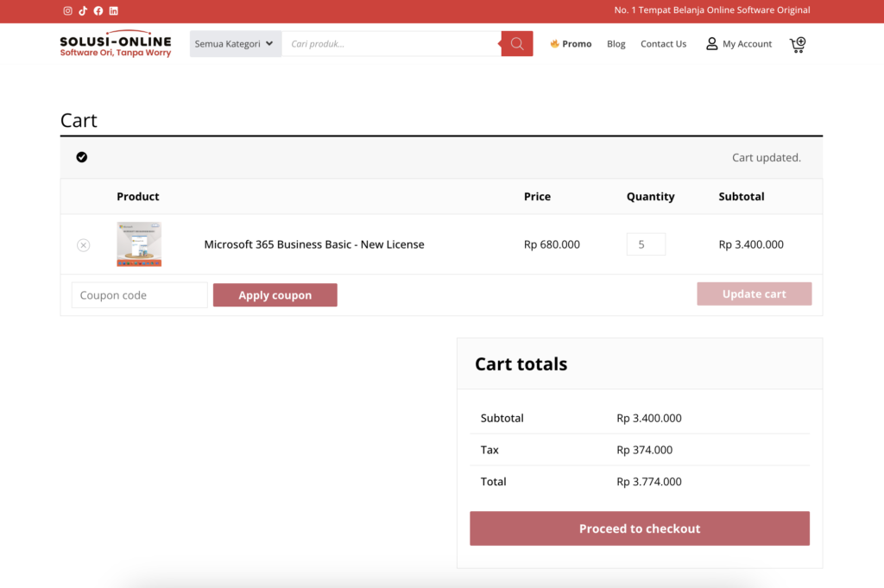The width and height of the screenshot is (884, 588).
Task: Click the Cart page heading
Action: tap(79, 120)
